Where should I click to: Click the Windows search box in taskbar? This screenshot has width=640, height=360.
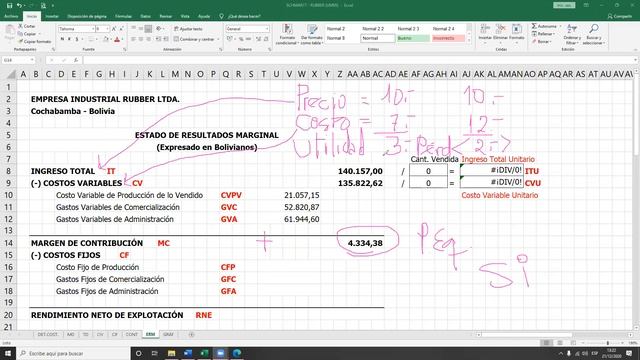click(x=73, y=353)
